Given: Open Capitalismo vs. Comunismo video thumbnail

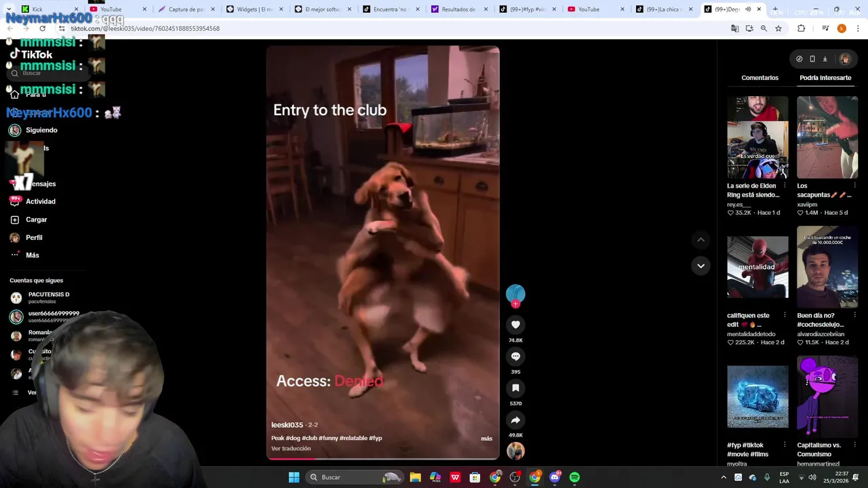Looking at the screenshot, I should (x=827, y=395).
